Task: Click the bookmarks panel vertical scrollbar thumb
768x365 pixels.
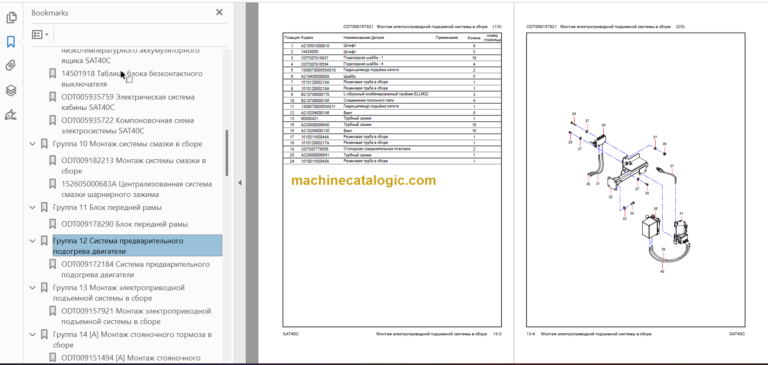Action: [227, 153]
